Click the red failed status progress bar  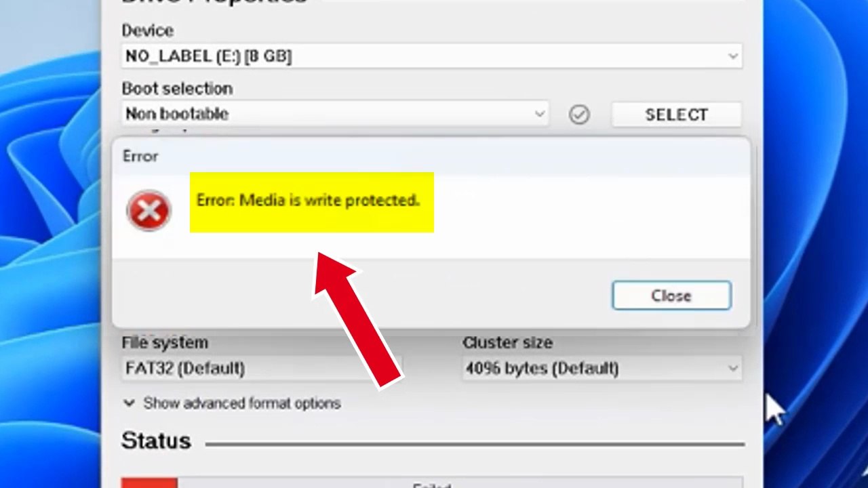149,483
